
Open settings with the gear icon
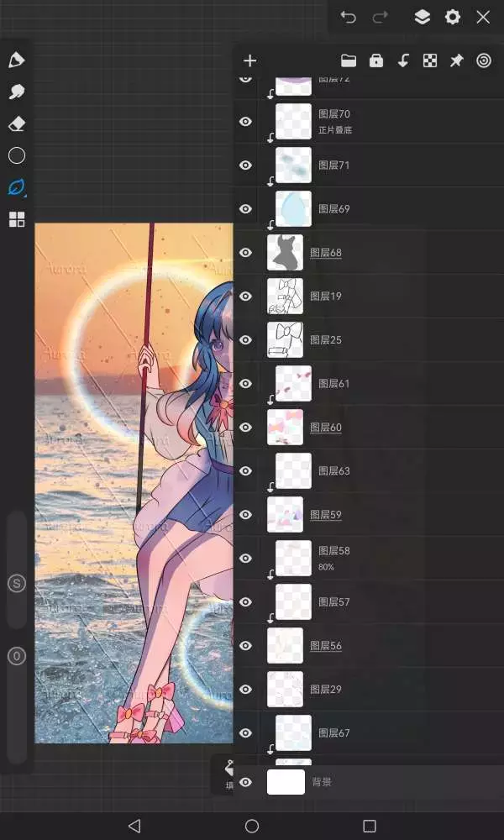[x=453, y=17]
